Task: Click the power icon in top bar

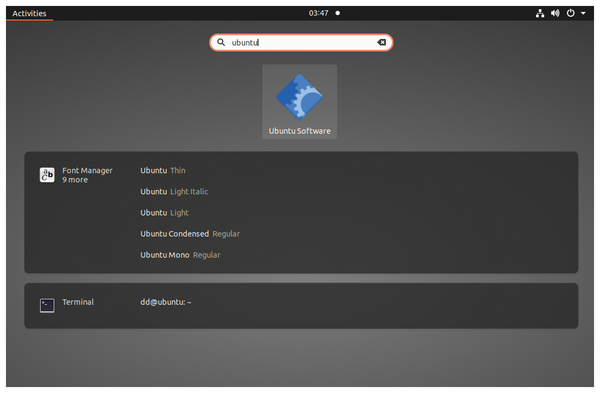Action: (571, 13)
